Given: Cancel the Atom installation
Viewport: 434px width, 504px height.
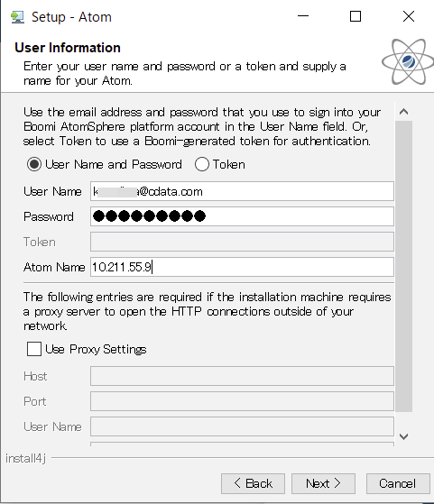Looking at the screenshot, I should [398, 483].
